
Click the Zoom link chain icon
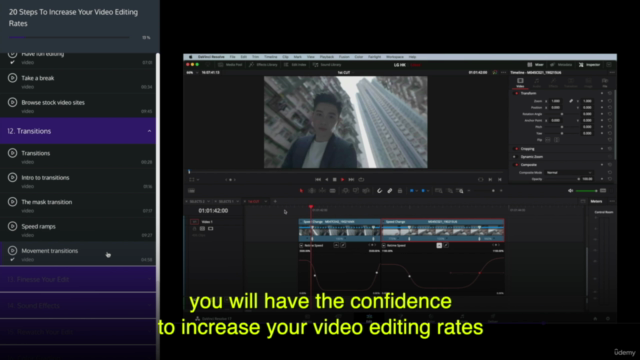point(571,101)
